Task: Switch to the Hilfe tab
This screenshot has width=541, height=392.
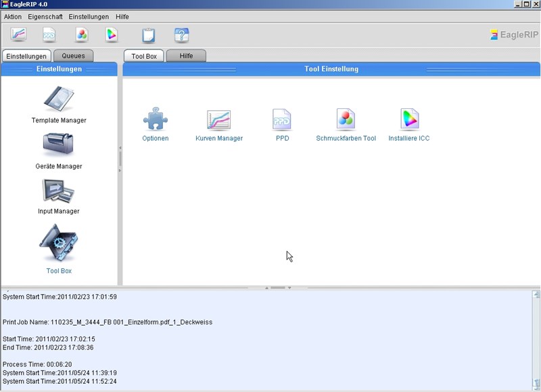Action: 186,56
